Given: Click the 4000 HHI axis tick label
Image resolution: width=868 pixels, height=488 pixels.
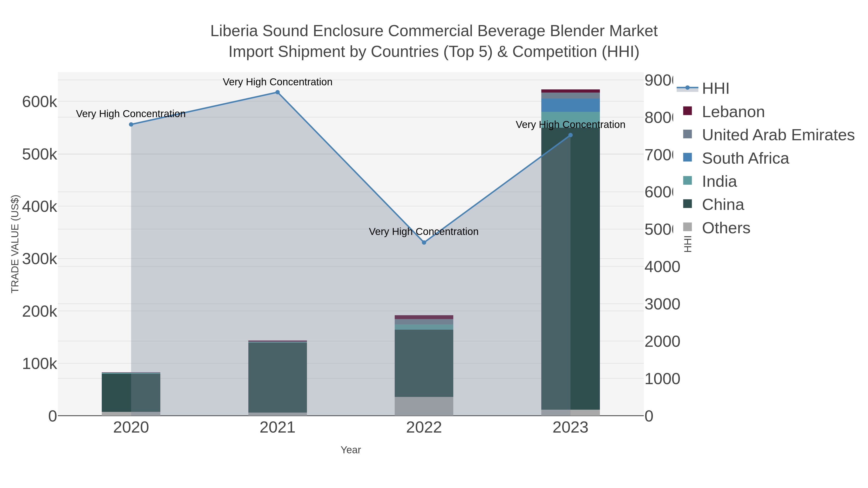Looking at the screenshot, I should pos(663,267).
